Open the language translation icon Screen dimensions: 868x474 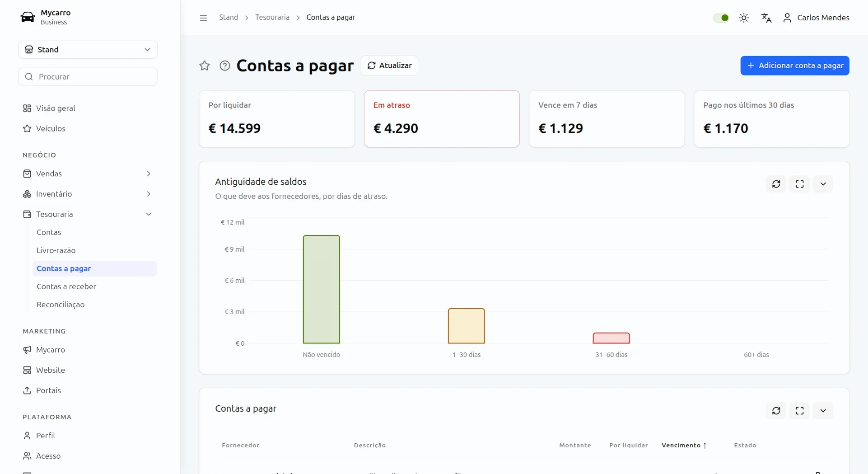pos(766,18)
